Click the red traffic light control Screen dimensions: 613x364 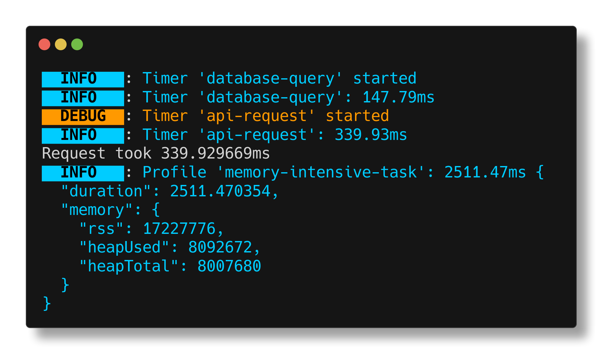click(x=44, y=44)
